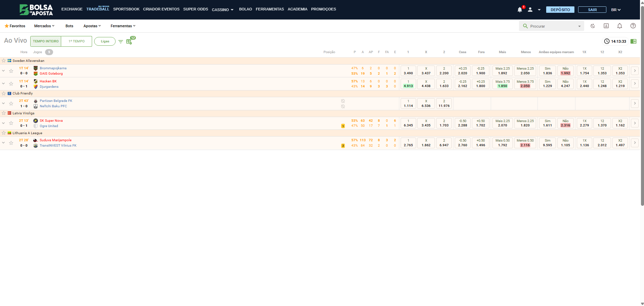This screenshot has height=306, width=644.
Task: Select draw X odds 6.536 for Partizan Belgrade
Action: click(x=426, y=104)
